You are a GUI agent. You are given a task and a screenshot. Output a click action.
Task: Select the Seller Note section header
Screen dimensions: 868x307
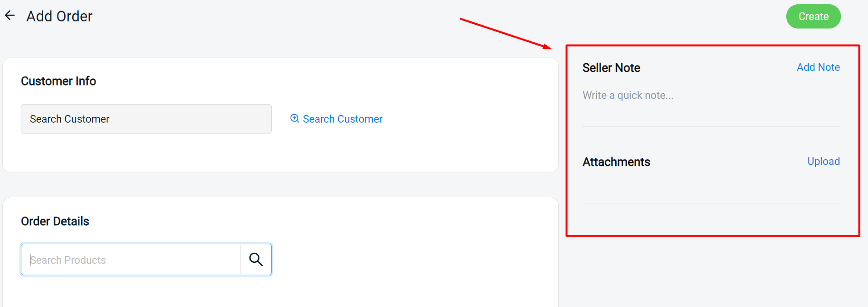click(611, 67)
